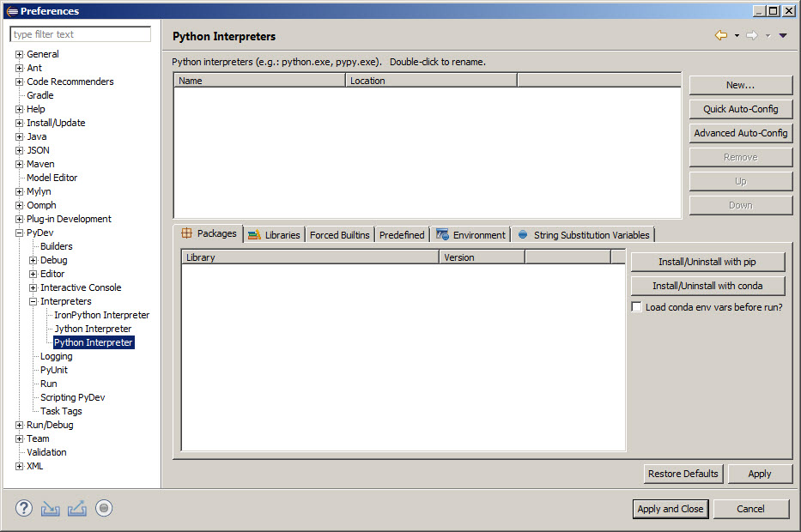Click the Oomph preference recorder icon

(104, 508)
